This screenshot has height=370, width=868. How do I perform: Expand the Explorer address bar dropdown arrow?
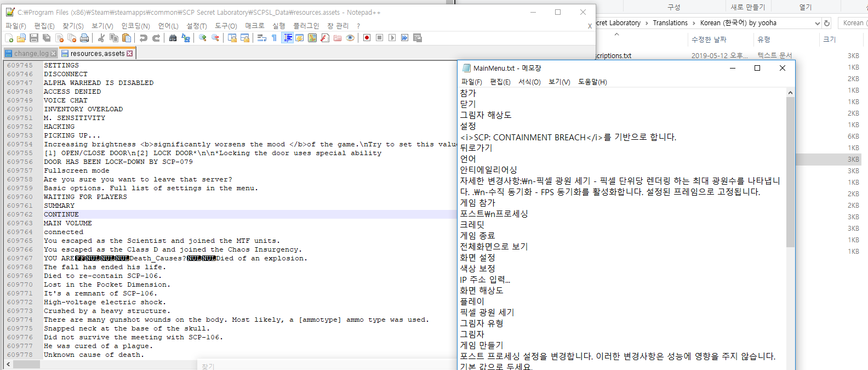[817, 23]
